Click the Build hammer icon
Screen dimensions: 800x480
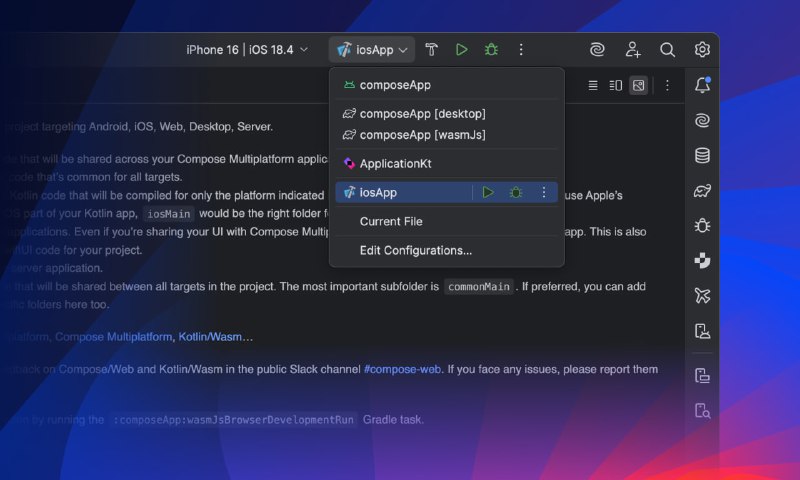click(432, 49)
